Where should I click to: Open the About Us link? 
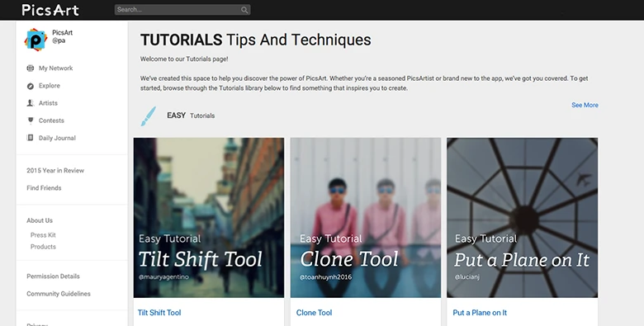40,220
